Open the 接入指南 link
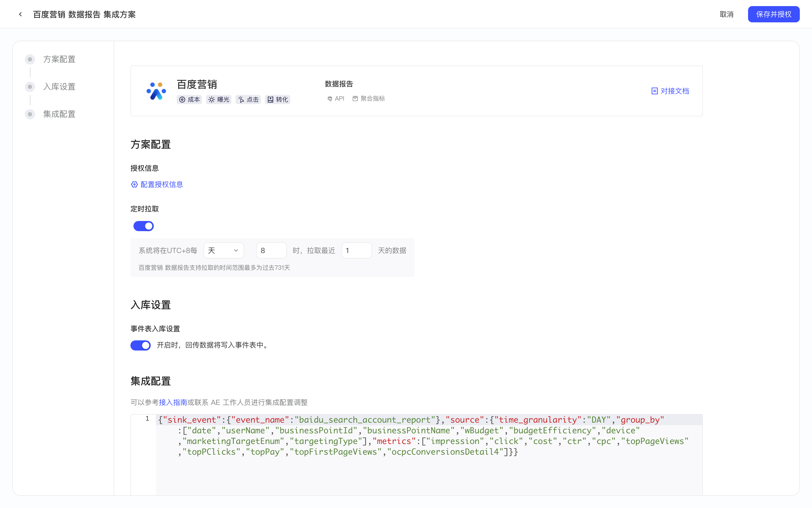Screen dimensions: 812x508 tap(173, 402)
